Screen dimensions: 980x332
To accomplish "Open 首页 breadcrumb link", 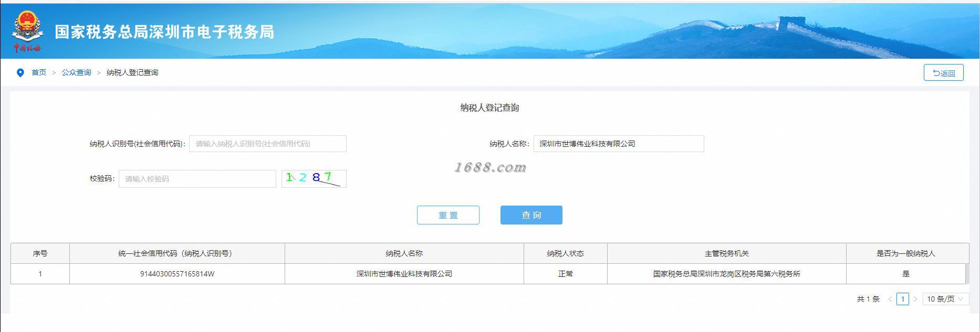I will click(39, 72).
